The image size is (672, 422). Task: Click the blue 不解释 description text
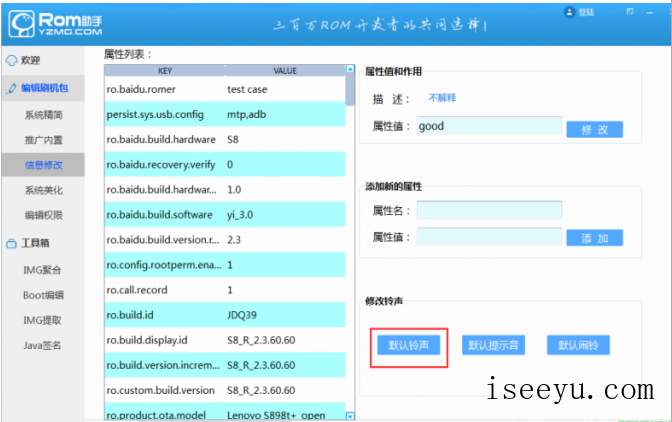442,98
